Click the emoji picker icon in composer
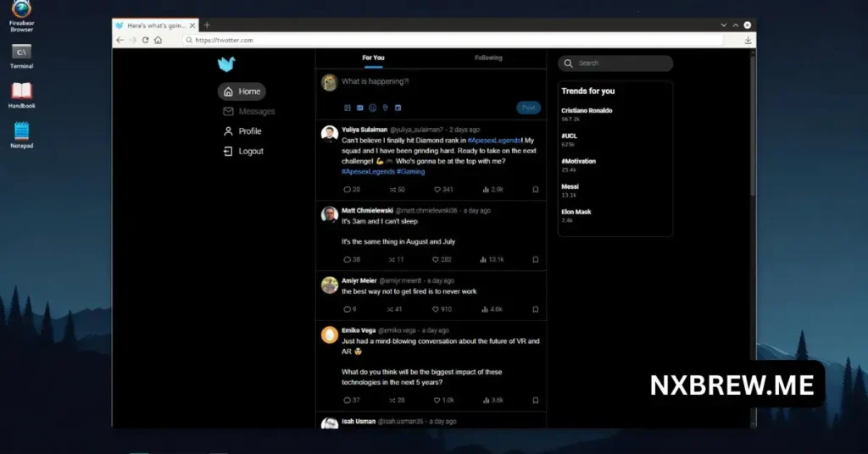Image resolution: width=868 pixels, height=454 pixels. click(372, 108)
